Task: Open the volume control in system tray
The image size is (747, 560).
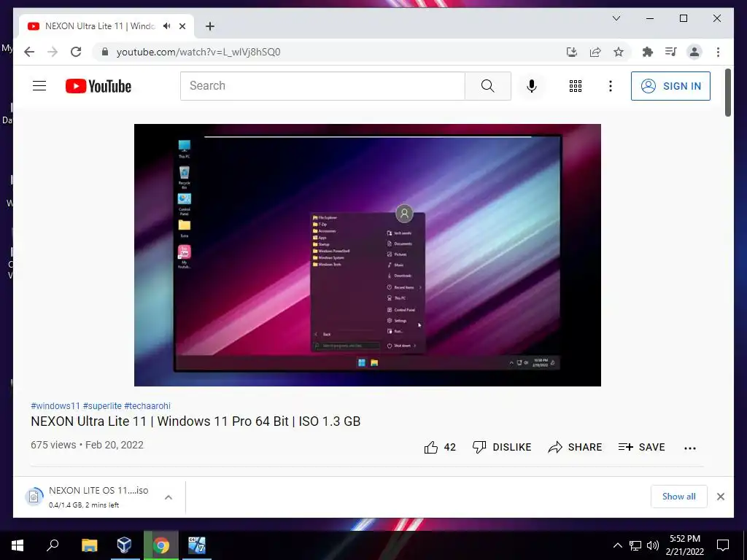Action: click(653, 545)
